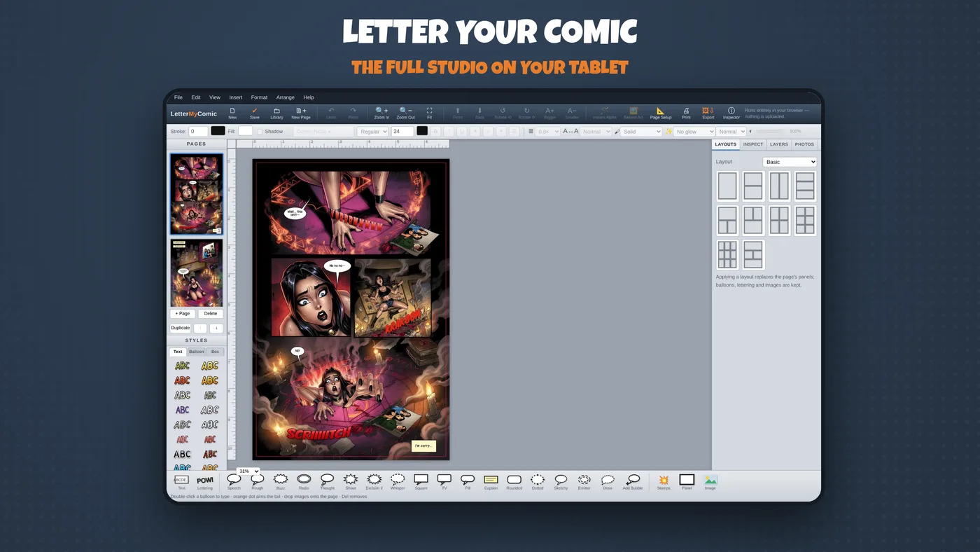
Task: Open the 31% zoom dropdown
Action: click(248, 471)
